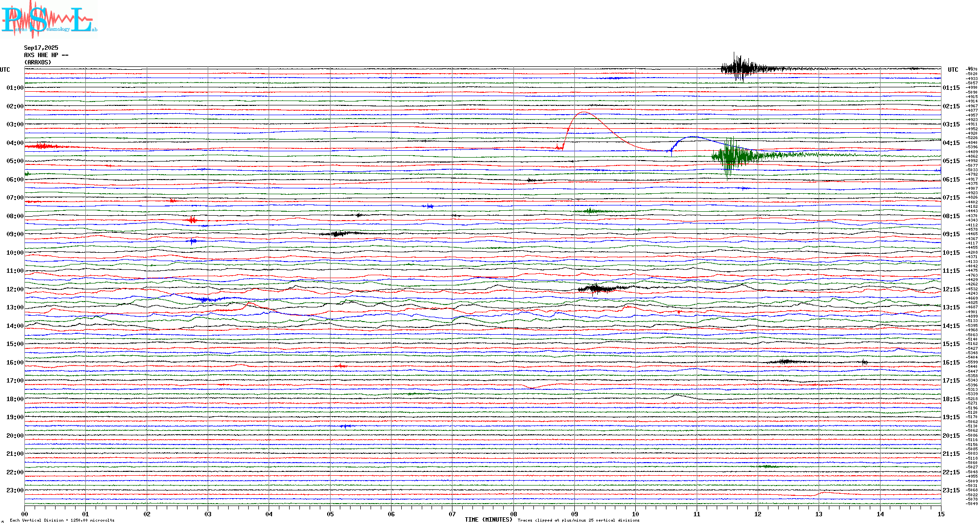The width and height of the screenshot is (980, 527).
Task: Click the 04:00 hour label
Action: [15, 143]
